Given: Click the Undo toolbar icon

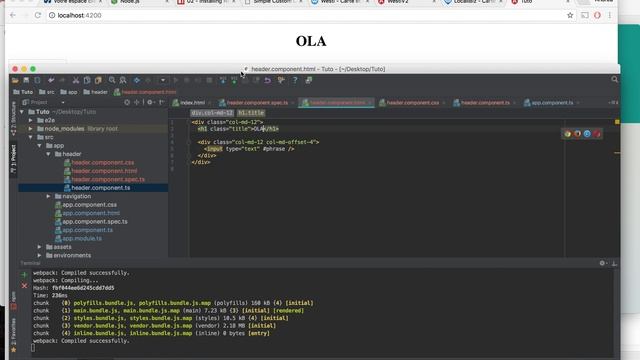Looking at the screenshot, I should (x=51, y=80).
